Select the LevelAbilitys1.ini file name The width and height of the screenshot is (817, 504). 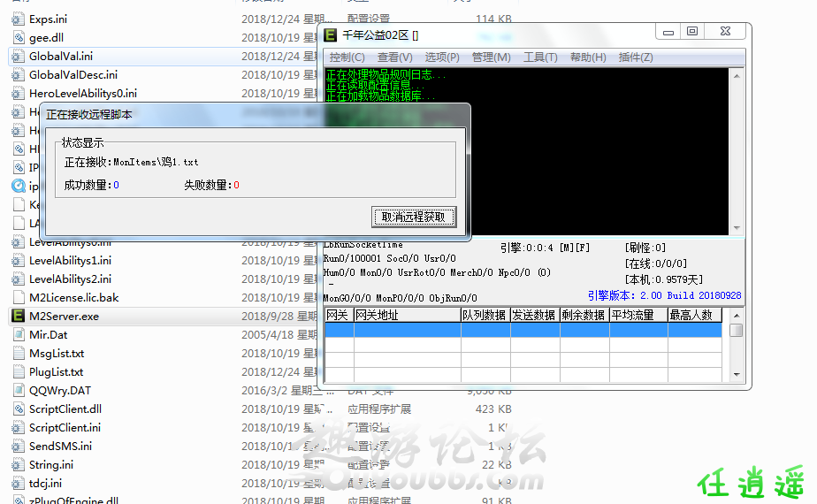pyautogui.click(x=71, y=261)
